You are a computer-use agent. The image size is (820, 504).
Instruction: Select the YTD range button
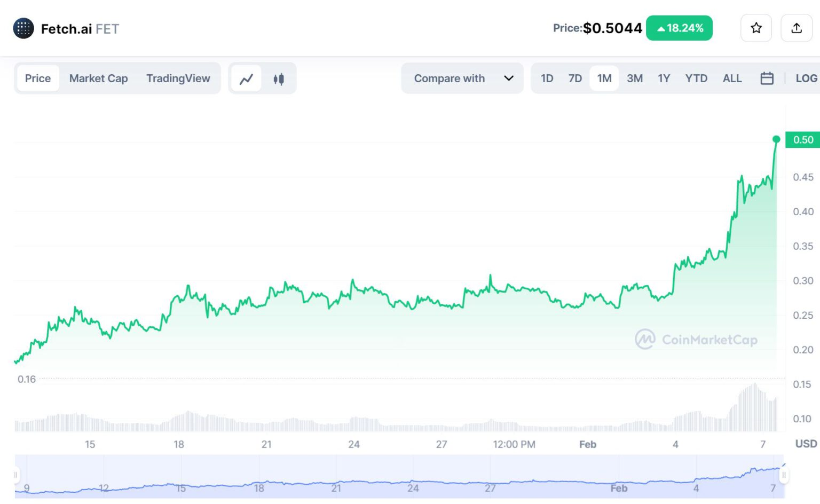pyautogui.click(x=696, y=78)
